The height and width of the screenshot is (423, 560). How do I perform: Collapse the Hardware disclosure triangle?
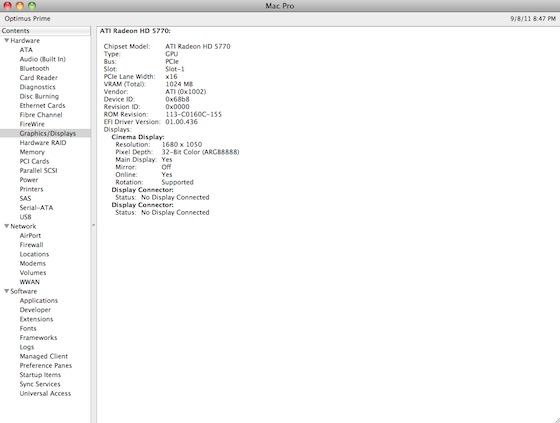6,40
